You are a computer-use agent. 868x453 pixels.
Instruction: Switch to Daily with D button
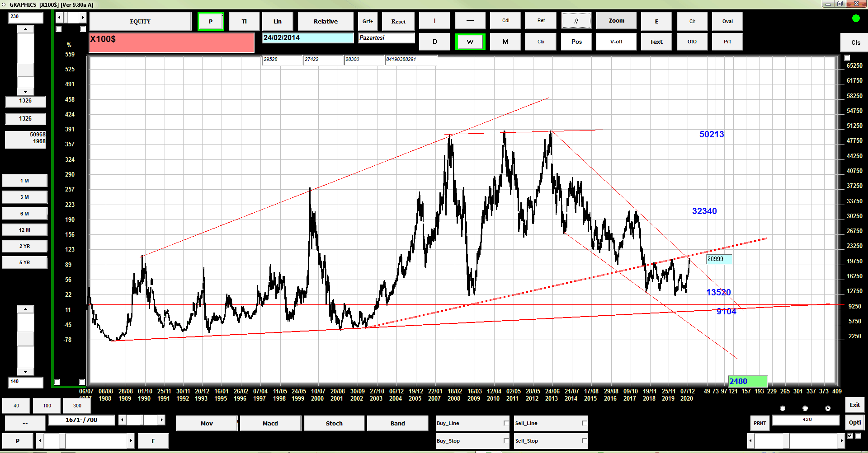[x=434, y=42]
